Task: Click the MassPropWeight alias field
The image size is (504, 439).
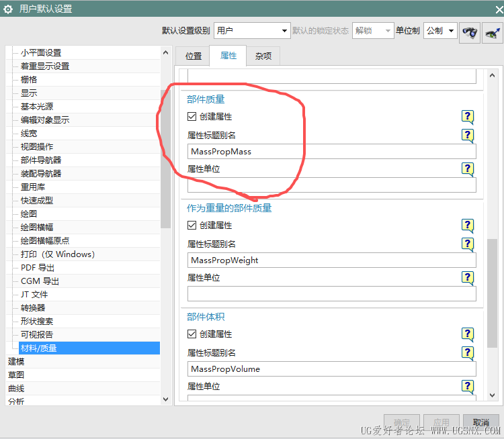Action: [x=332, y=260]
